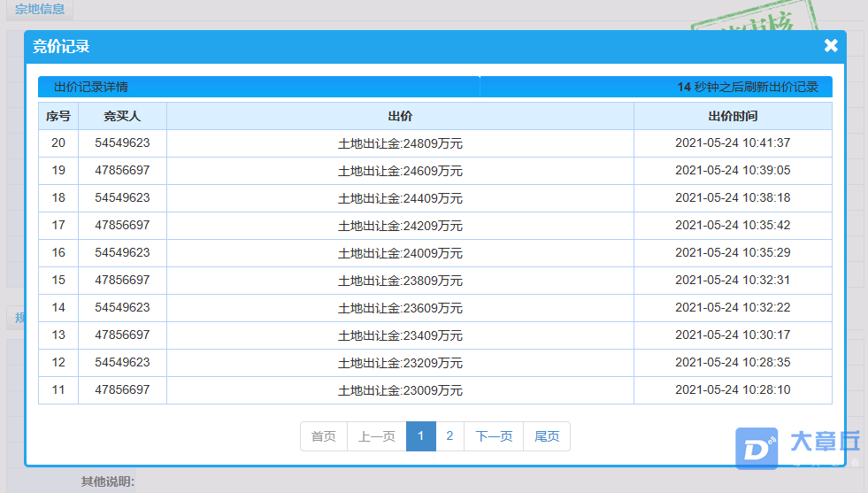Click timestamp 2021-05-24 10:35:42
The image size is (868, 493).
tap(733, 225)
